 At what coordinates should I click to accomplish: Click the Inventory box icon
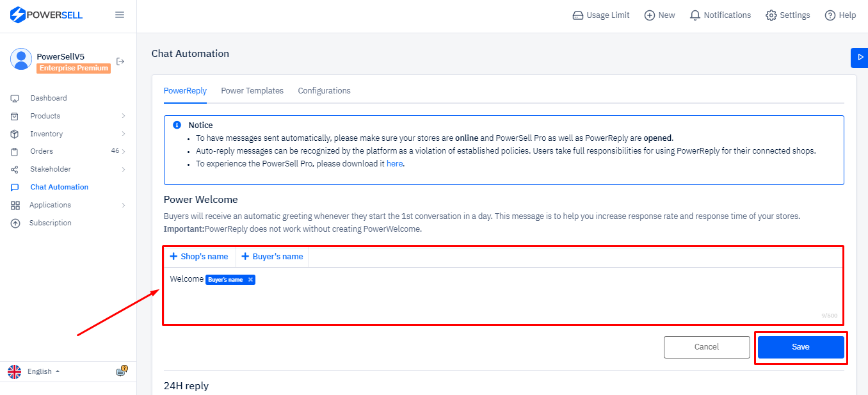(15, 134)
